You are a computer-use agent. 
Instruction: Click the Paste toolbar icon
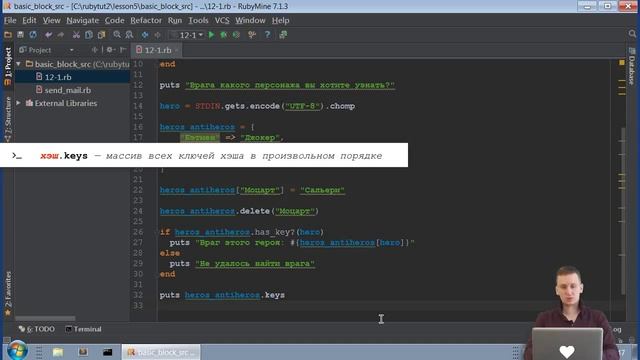101,35
